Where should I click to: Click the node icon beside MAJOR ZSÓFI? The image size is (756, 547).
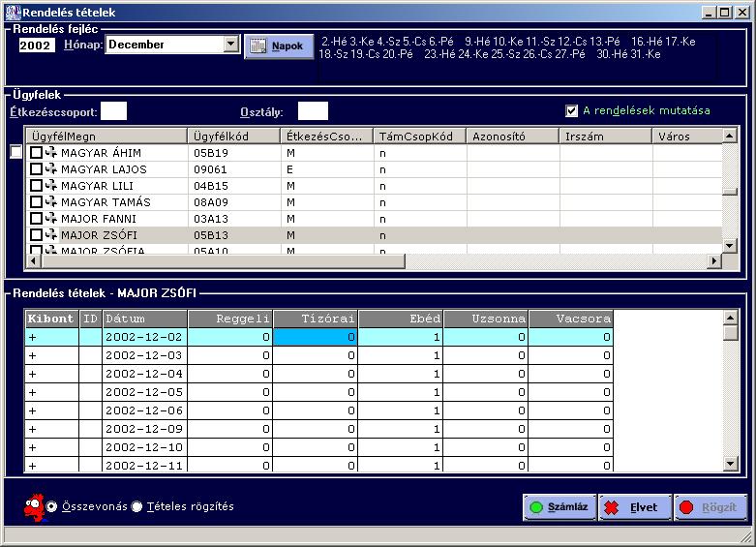(50, 235)
